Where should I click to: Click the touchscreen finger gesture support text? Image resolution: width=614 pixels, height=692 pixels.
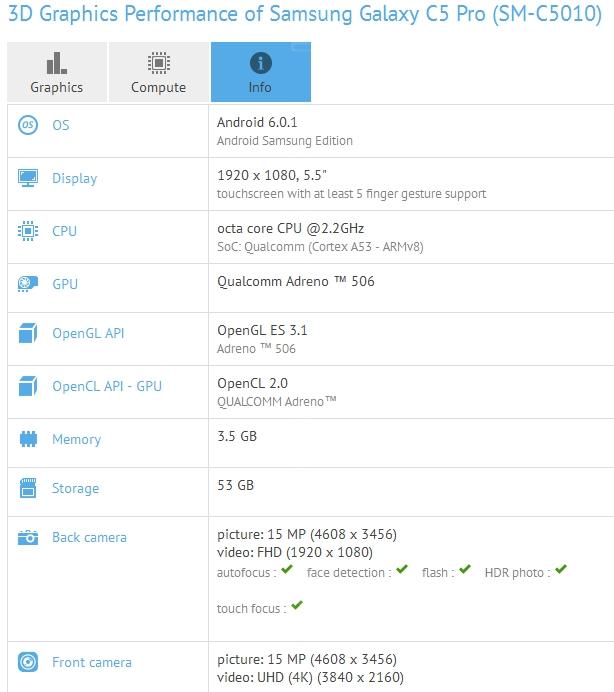point(351,194)
